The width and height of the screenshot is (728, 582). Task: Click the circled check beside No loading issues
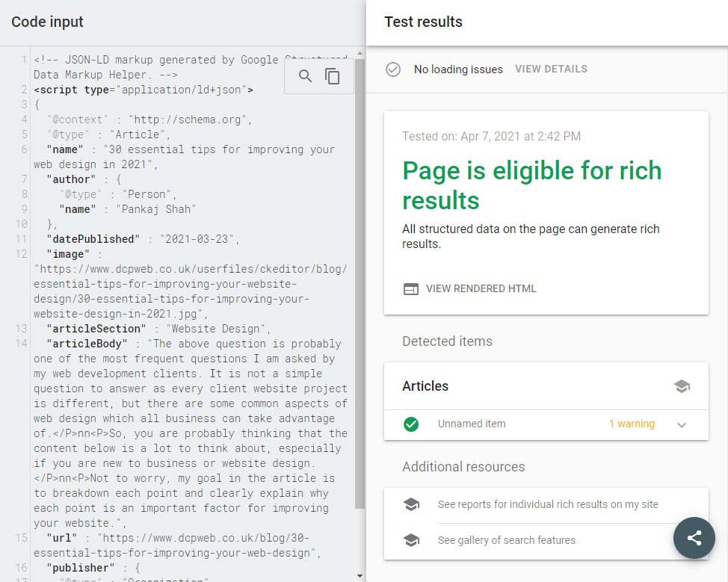pyautogui.click(x=392, y=69)
